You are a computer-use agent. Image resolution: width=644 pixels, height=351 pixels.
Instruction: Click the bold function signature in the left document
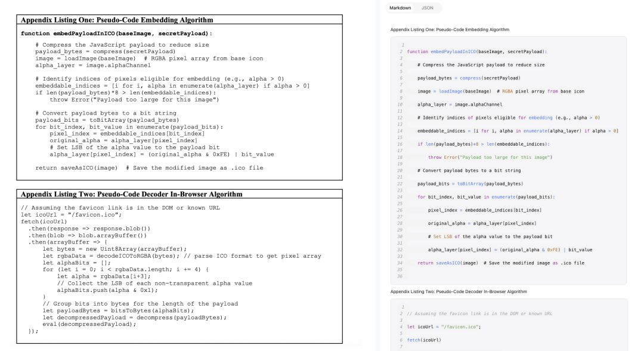coord(116,33)
